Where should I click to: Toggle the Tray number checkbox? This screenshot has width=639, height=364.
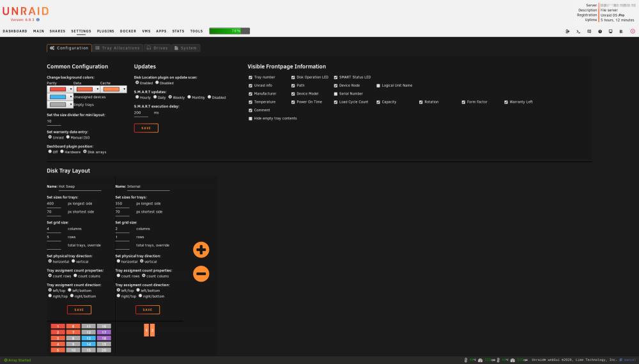pos(250,77)
